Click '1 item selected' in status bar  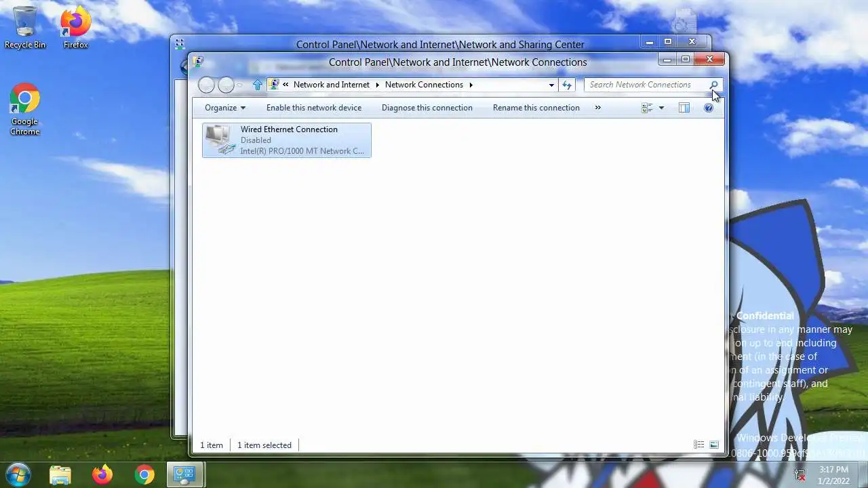coord(264,445)
